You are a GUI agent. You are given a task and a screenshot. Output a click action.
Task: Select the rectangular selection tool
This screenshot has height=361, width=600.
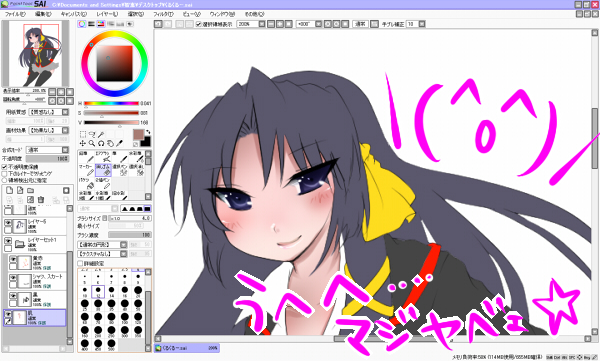[x=83, y=134]
